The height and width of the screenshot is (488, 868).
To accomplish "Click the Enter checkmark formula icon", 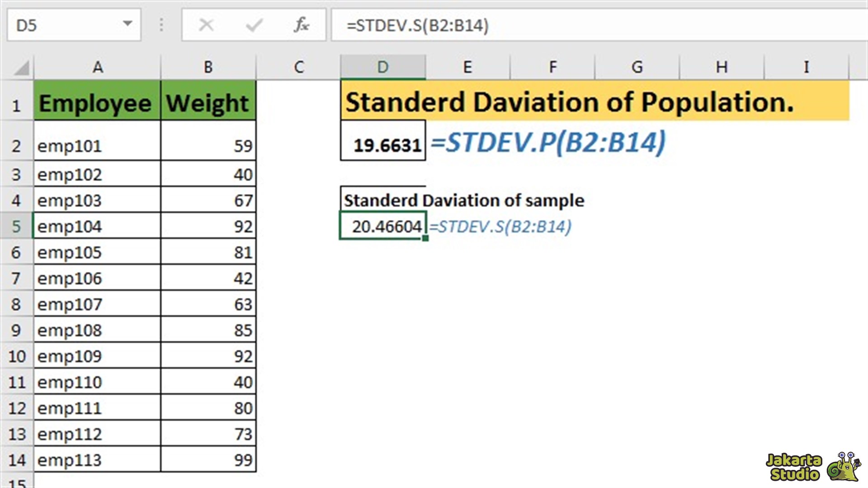I will click(x=254, y=25).
